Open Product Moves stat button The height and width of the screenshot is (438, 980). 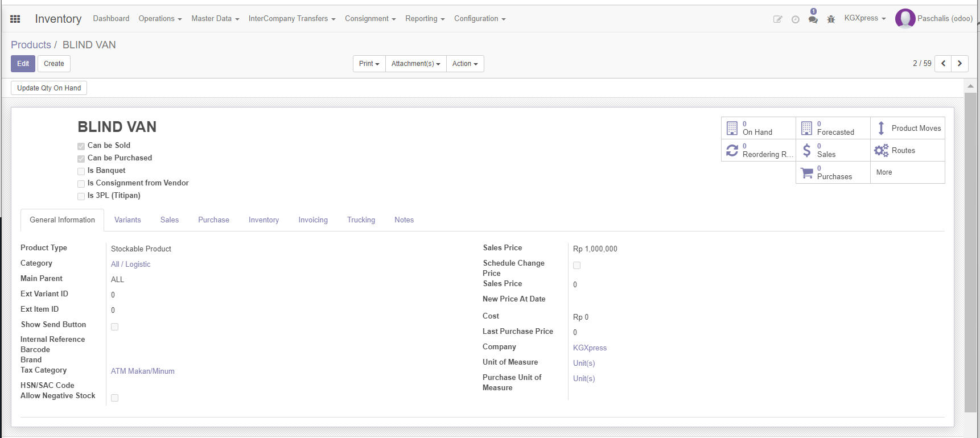[x=908, y=128]
